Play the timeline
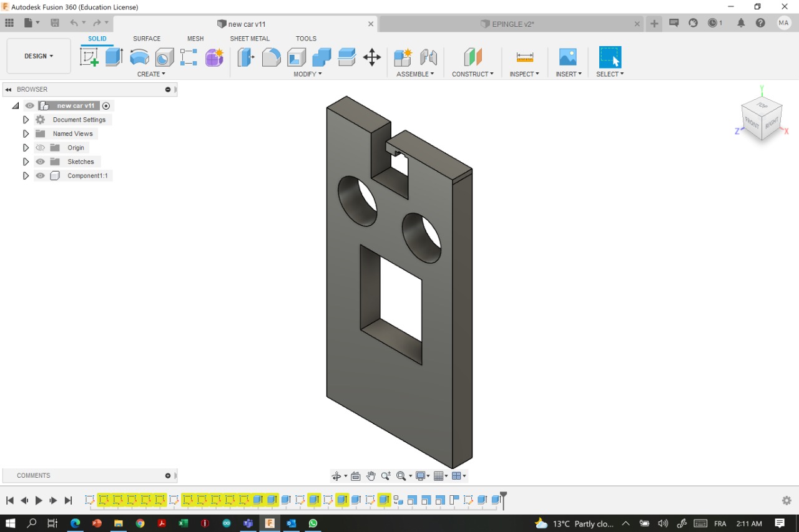The width and height of the screenshot is (799, 532). [39, 500]
